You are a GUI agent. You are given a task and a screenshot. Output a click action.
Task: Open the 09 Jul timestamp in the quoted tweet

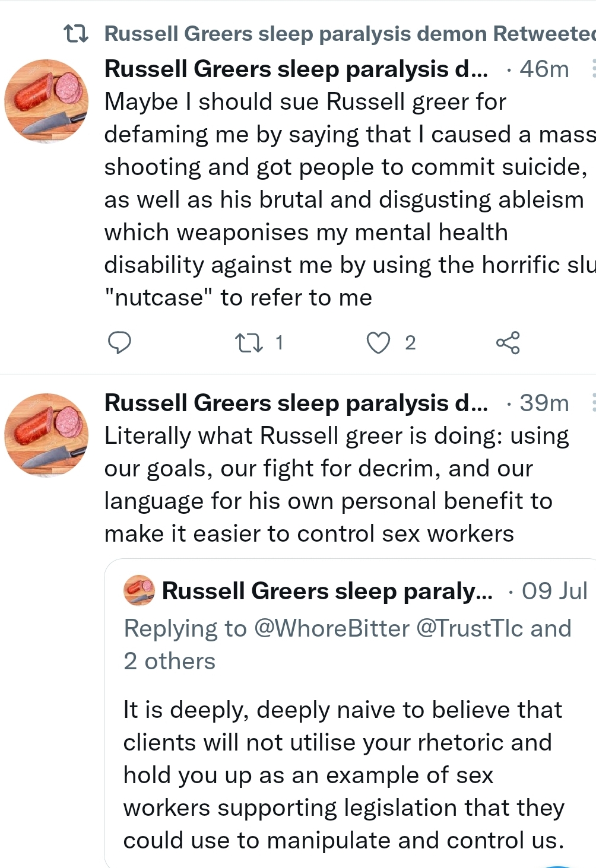click(554, 591)
